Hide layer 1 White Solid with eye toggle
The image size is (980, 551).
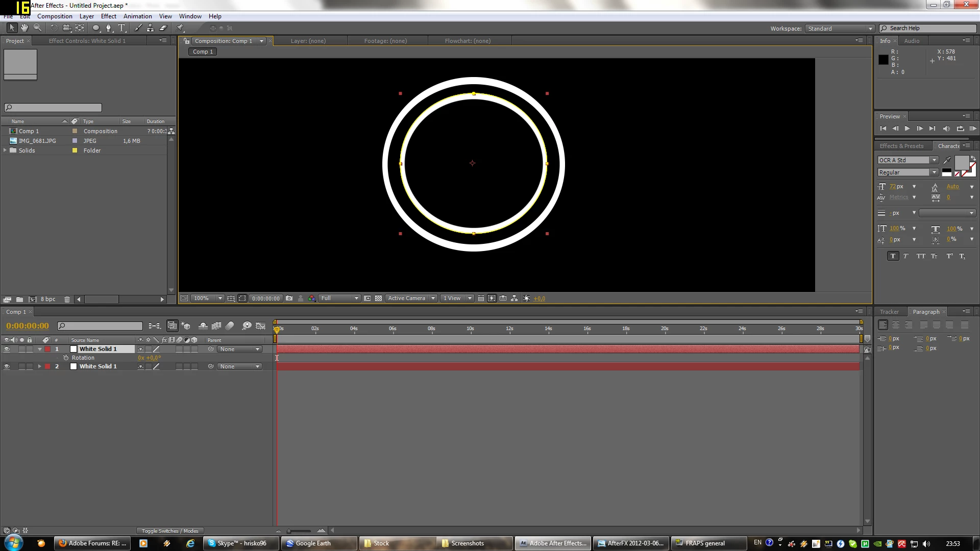click(7, 349)
